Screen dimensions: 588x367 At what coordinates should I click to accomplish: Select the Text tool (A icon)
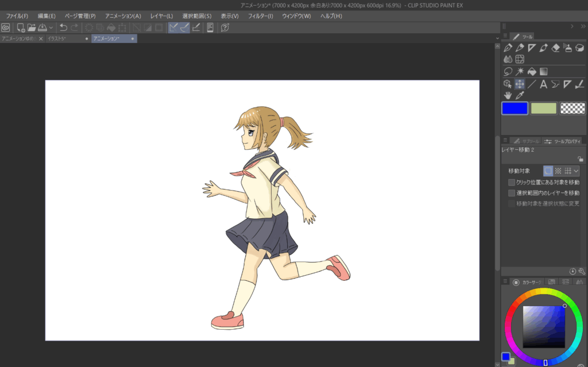point(544,84)
